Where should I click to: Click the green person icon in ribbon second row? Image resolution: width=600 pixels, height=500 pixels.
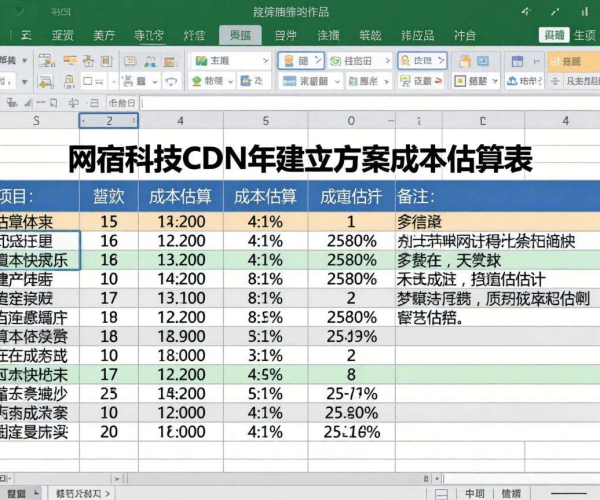[197, 81]
